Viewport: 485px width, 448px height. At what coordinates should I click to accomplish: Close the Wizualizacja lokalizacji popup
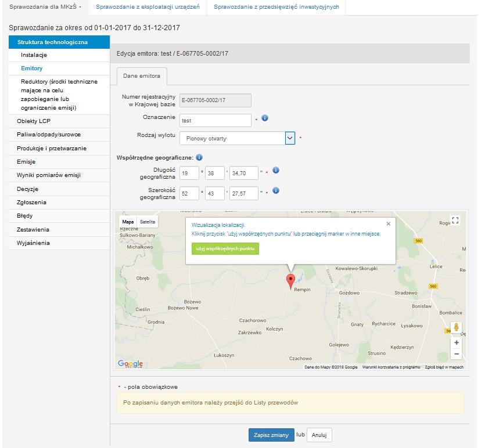pyautogui.click(x=389, y=223)
